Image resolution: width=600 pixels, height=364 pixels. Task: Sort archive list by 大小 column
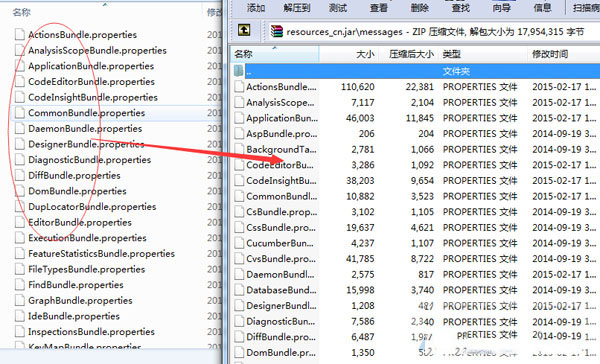(x=349, y=54)
